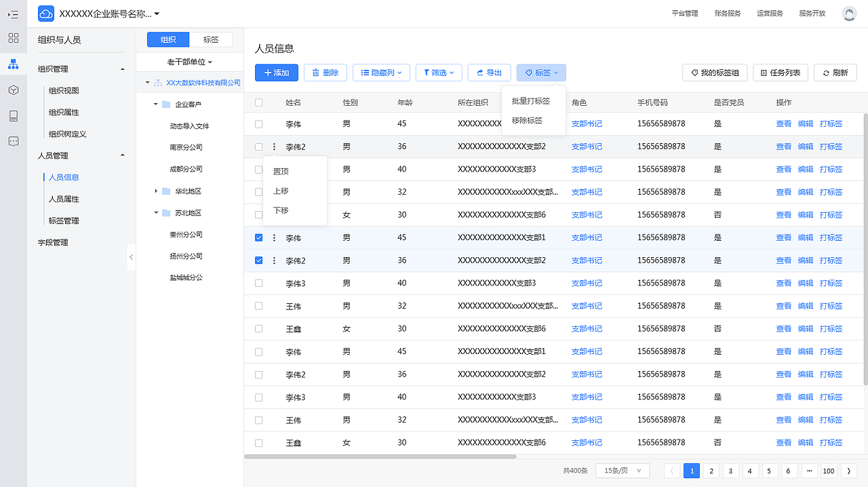The image size is (868, 487).
Task: Open the 老干部单位 dropdown
Action: coord(189,62)
